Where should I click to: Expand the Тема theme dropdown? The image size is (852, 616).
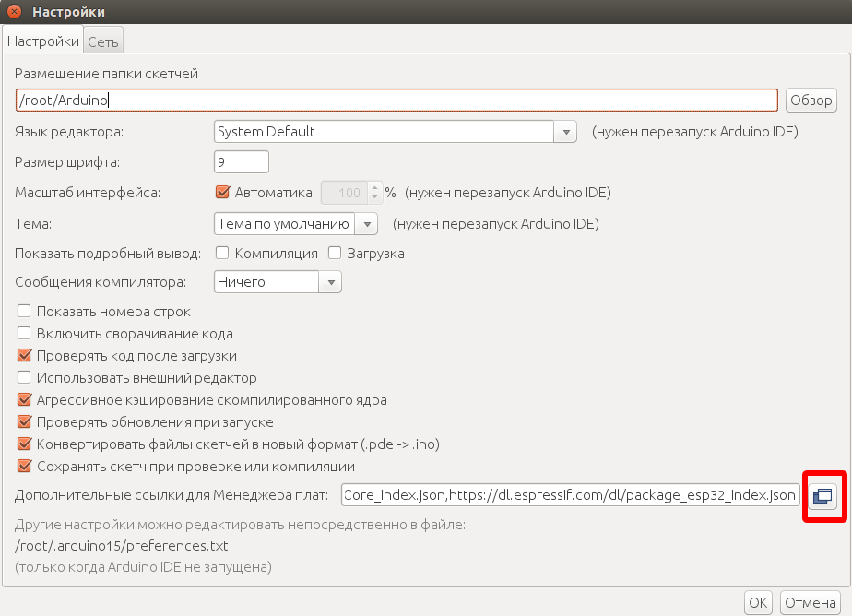[295, 223]
